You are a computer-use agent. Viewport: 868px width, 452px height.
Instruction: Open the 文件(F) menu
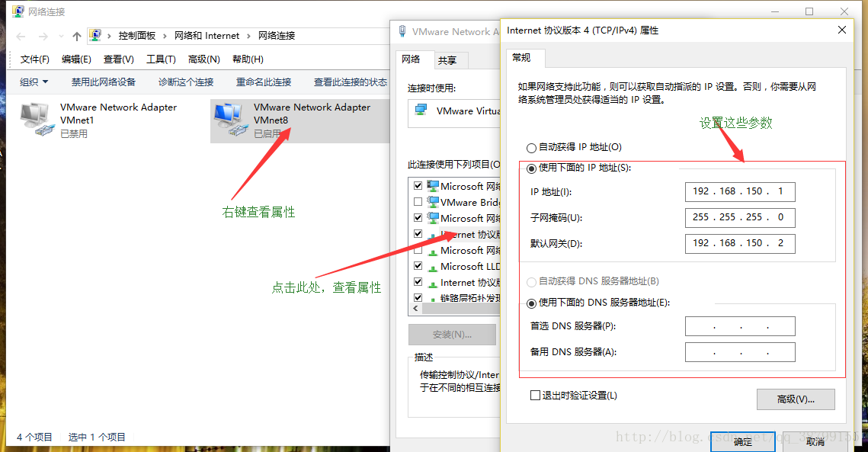[x=35, y=59]
